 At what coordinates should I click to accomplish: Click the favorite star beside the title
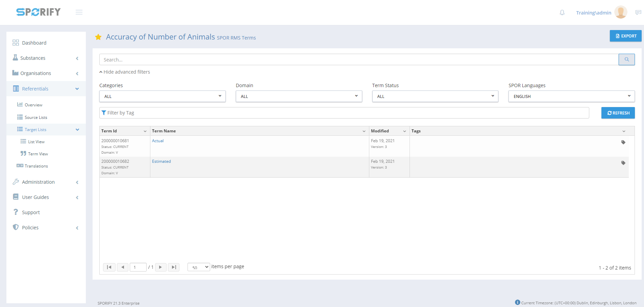coord(98,37)
